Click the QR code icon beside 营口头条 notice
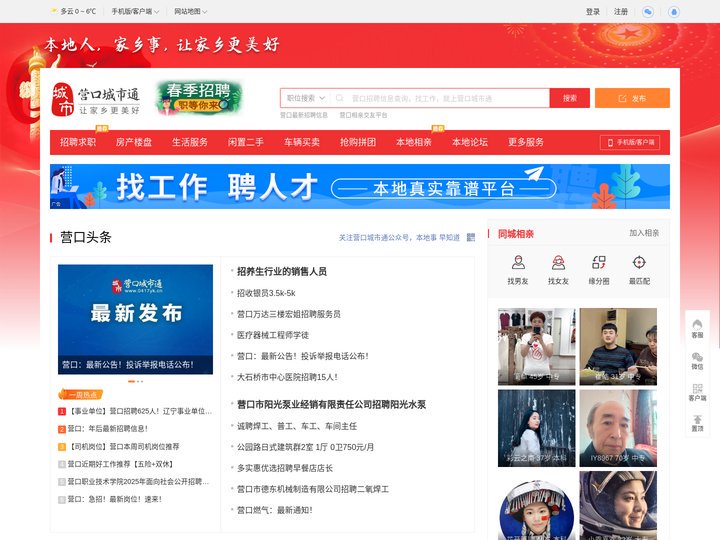 471,237
